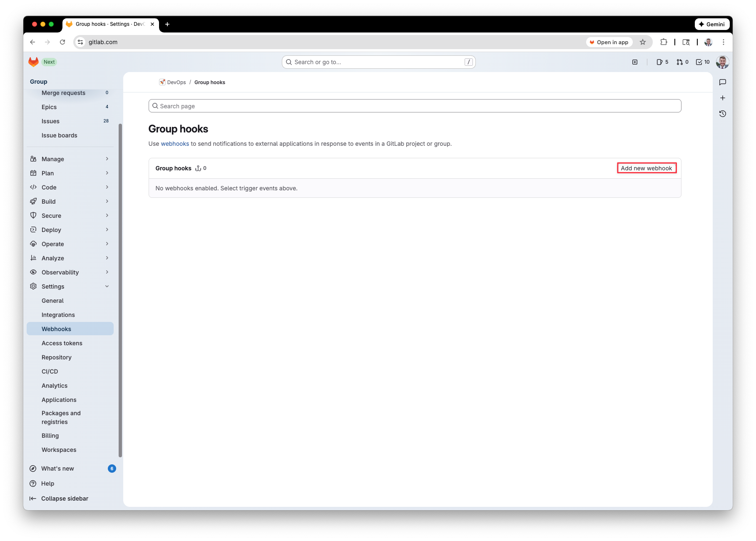
Task: Open the to-do list counter icon
Action: tap(703, 62)
